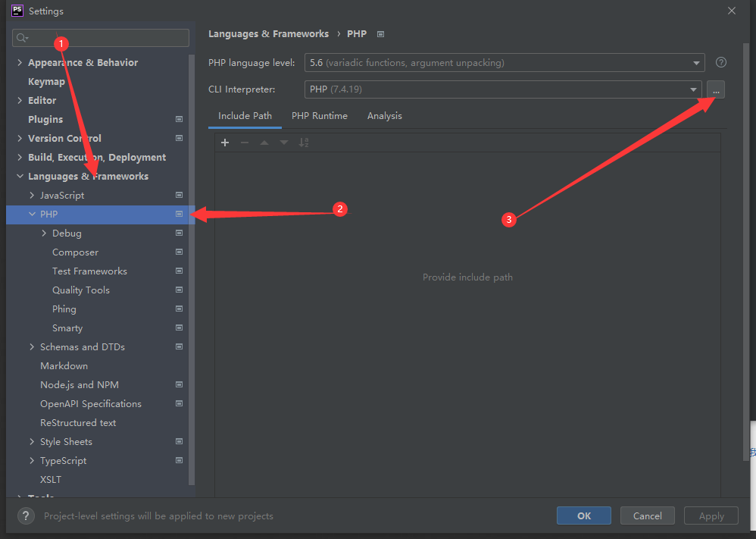Viewport: 756px width, 539px height.
Task: Click the project-level icon on Phing row
Action: pos(179,309)
